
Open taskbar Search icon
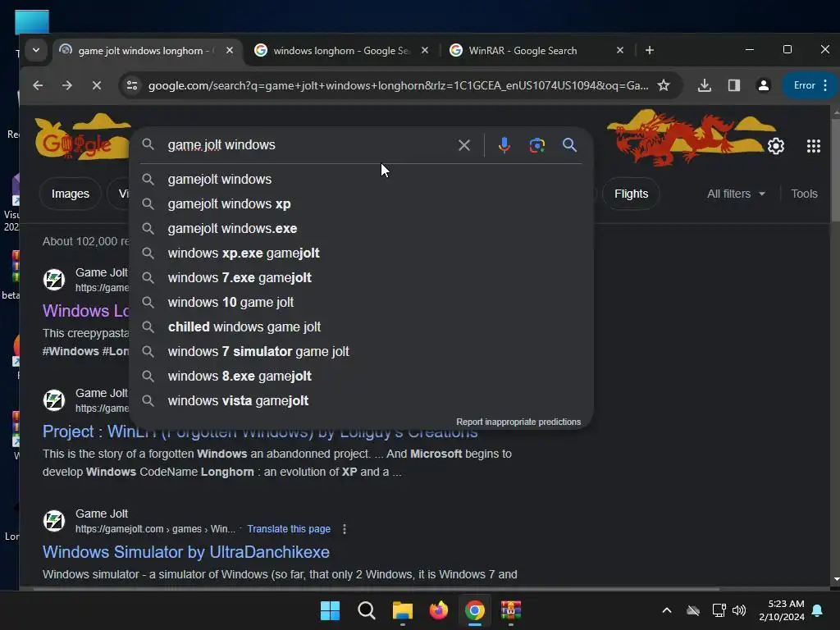click(x=367, y=610)
